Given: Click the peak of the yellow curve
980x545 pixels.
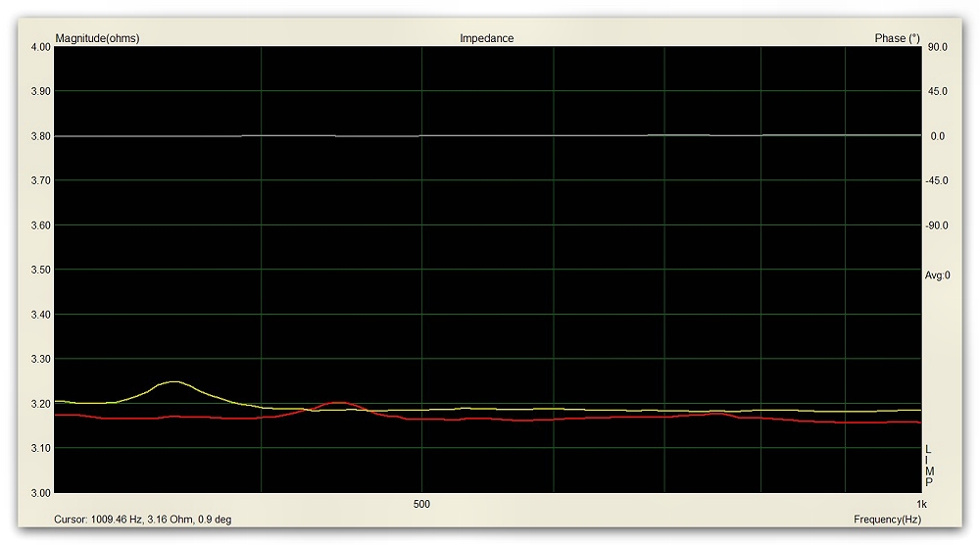Looking at the screenshot, I should [x=173, y=382].
